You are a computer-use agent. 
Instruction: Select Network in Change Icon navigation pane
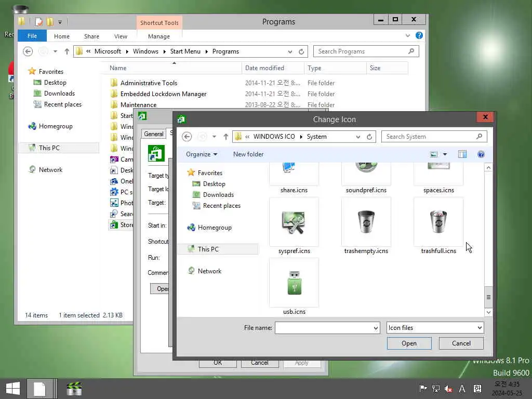209,271
